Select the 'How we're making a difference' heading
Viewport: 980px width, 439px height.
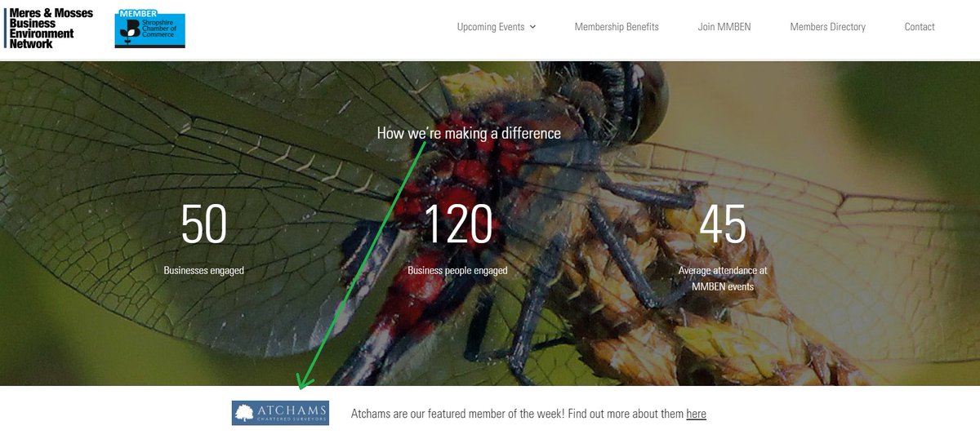point(469,132)
